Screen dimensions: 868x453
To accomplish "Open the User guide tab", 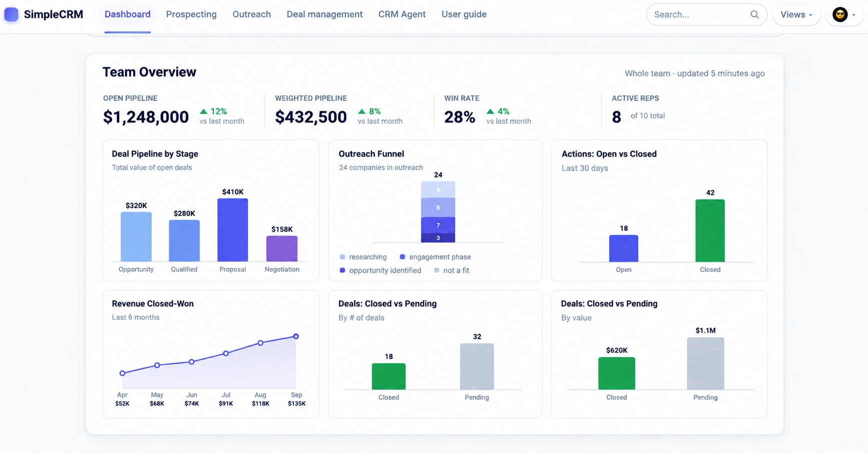I will click(464, 14).
